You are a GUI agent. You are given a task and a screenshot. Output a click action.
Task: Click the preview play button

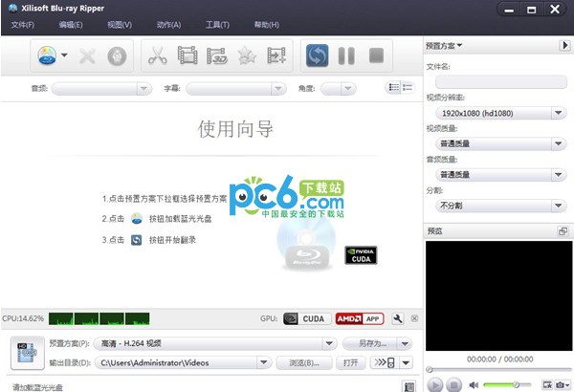[x=435, y=384]
